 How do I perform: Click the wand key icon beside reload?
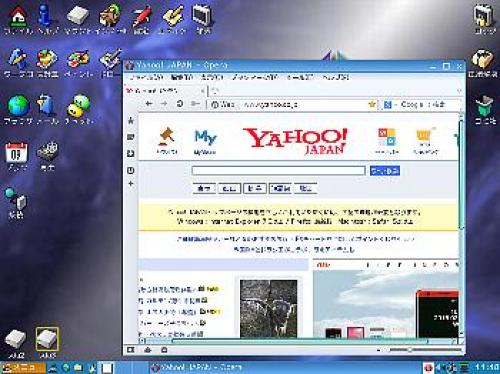click(x=195, y=104)
